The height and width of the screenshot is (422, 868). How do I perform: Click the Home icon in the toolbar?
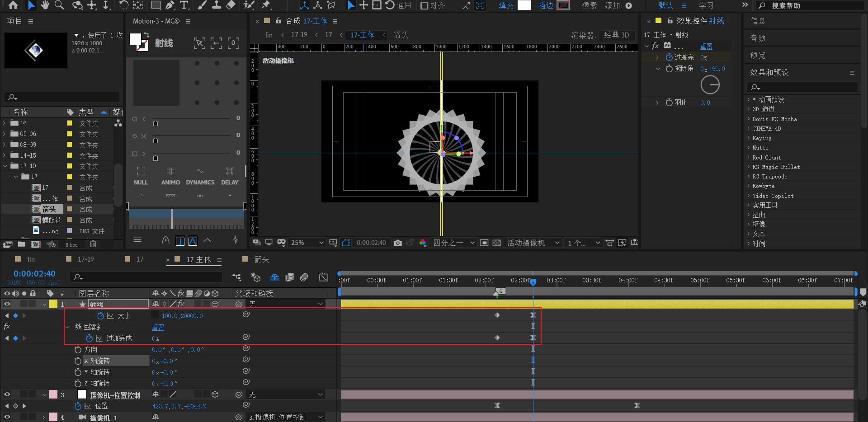[13, 5]
